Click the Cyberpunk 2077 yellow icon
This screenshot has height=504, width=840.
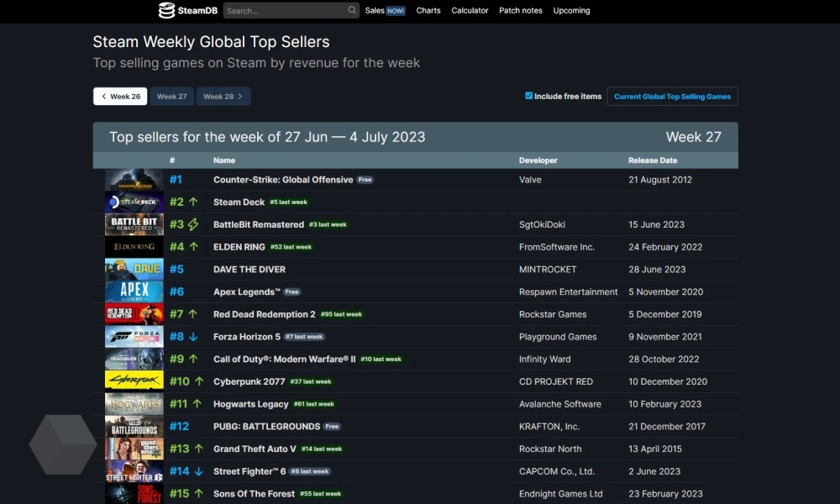click(x=134, y=381)
